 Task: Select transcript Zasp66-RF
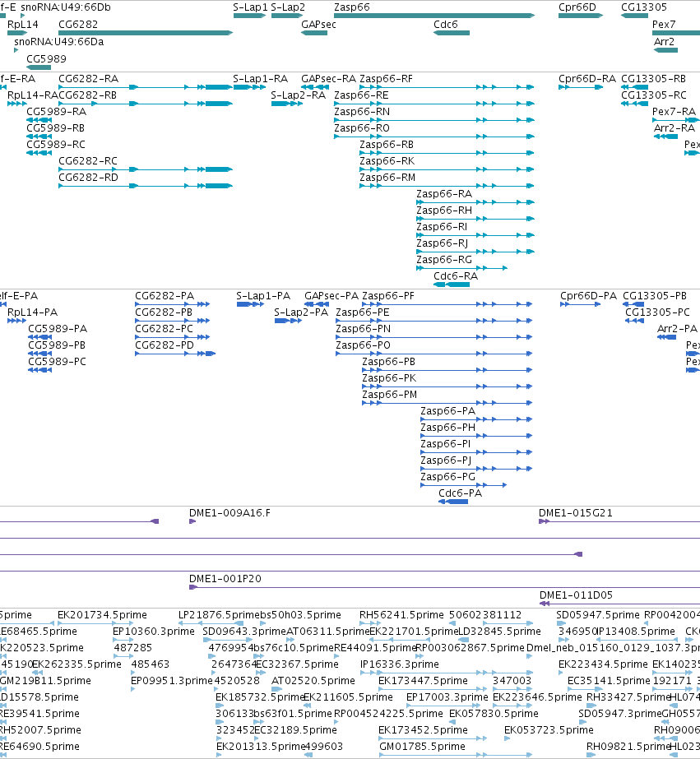pyautogui.click(x=447, y=87)
